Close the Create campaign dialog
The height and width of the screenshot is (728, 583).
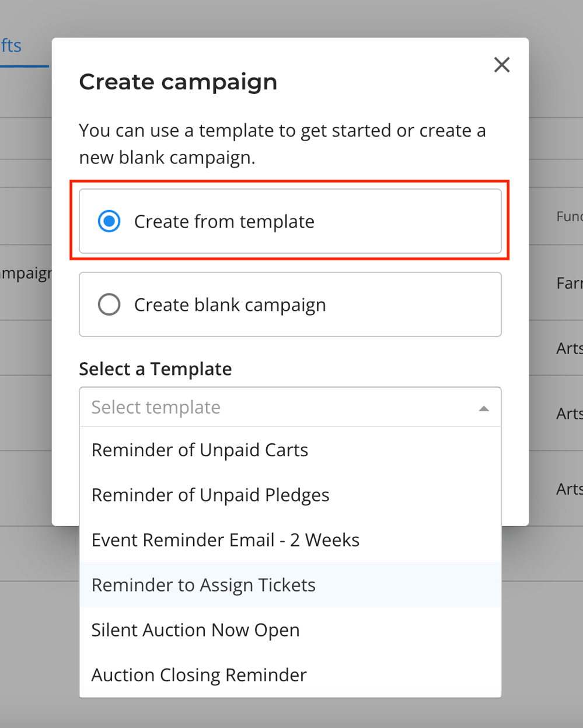tap(501, 65)
